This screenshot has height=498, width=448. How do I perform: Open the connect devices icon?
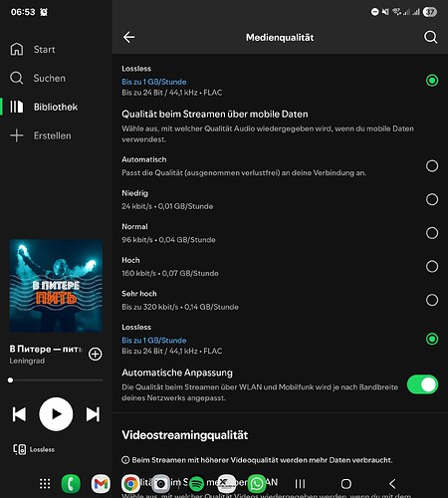[20, 449]
